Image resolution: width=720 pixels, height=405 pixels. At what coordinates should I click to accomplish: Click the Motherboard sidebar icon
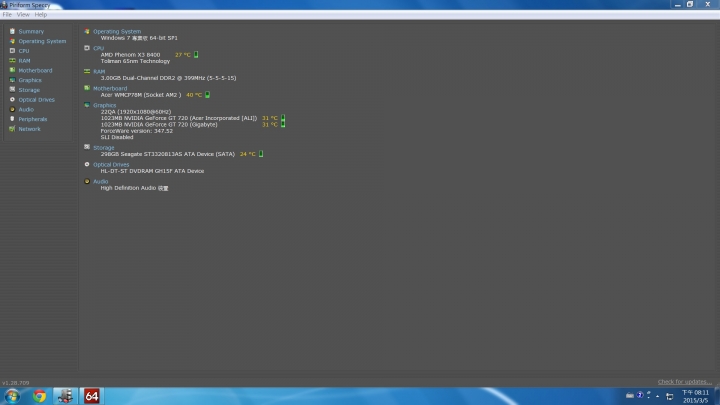click(12, 70)
